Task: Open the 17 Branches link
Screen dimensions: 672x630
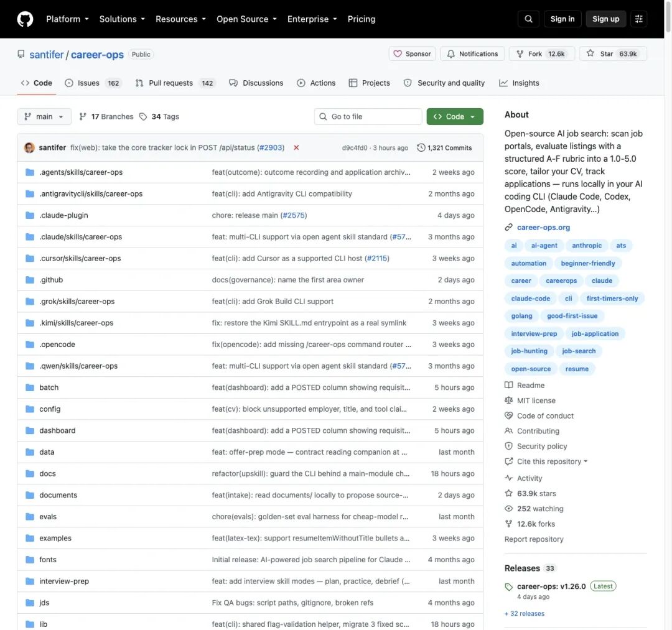Action: 106,116
